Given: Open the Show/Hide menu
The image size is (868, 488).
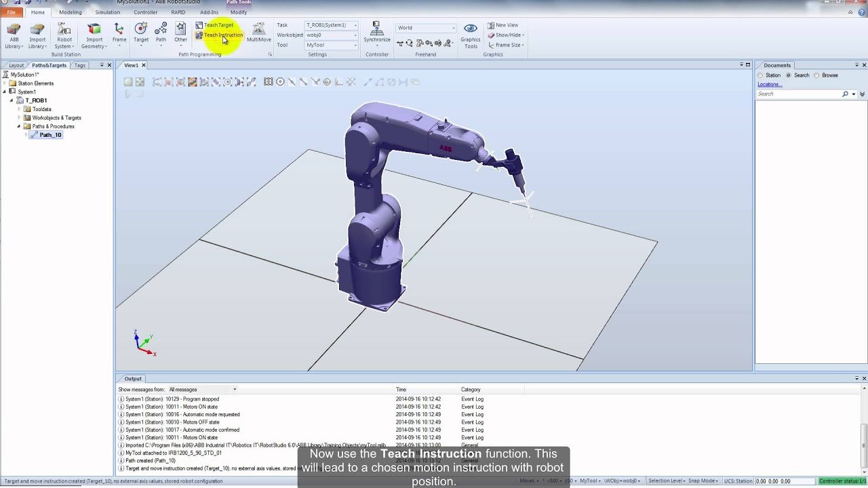Looking at the screenshot, I should click(x=506, y=35).
